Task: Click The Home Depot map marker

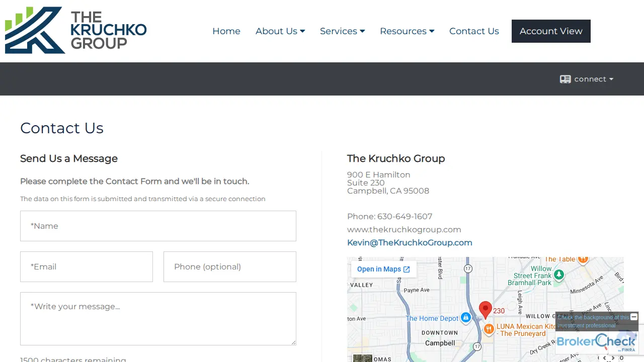Action: coord(466,317)
